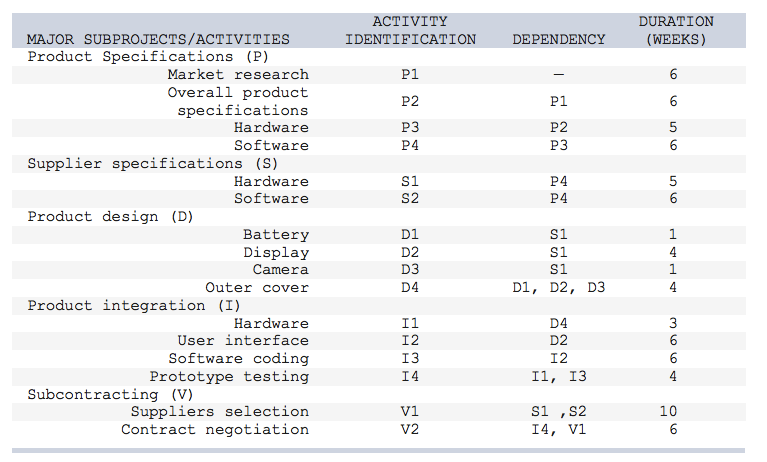The width and height of the screenshot is (767, 462).
Task: Select the 'Product integration (I)' section heading
Action: click(134, 306)
